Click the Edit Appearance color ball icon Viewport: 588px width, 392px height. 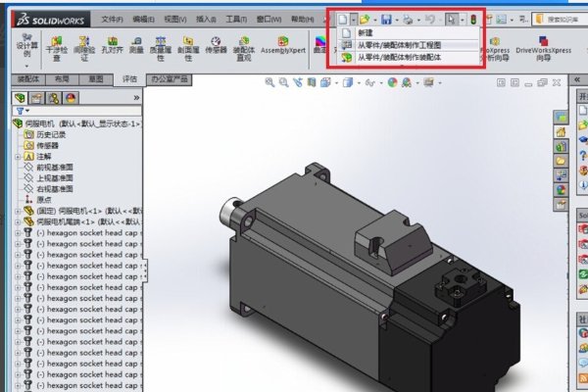392,82
